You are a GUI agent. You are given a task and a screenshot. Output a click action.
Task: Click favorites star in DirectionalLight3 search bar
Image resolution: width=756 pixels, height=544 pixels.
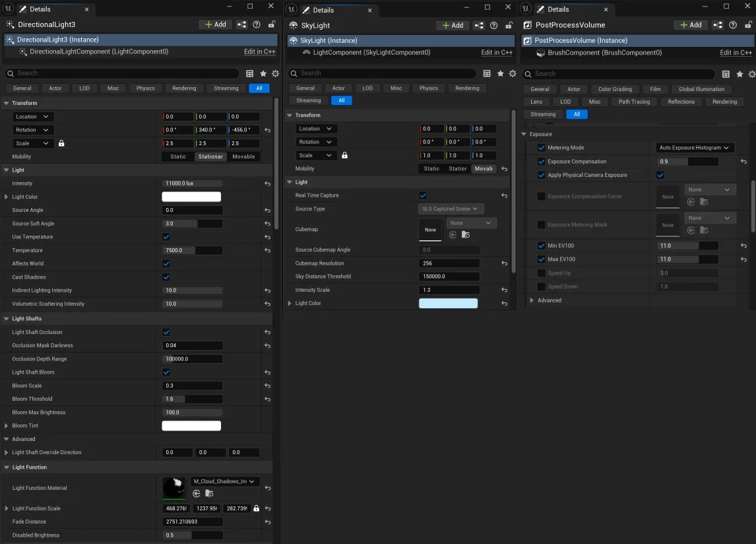point(263,73)
